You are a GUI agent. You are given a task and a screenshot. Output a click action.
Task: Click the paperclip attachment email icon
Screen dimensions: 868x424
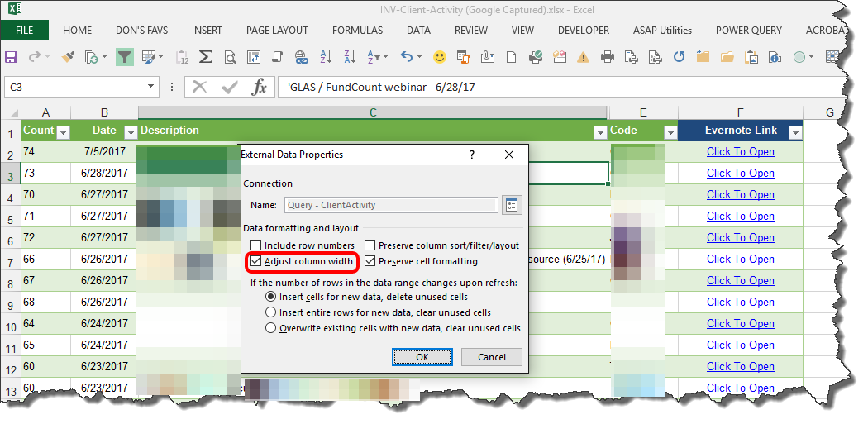point(487,56)
